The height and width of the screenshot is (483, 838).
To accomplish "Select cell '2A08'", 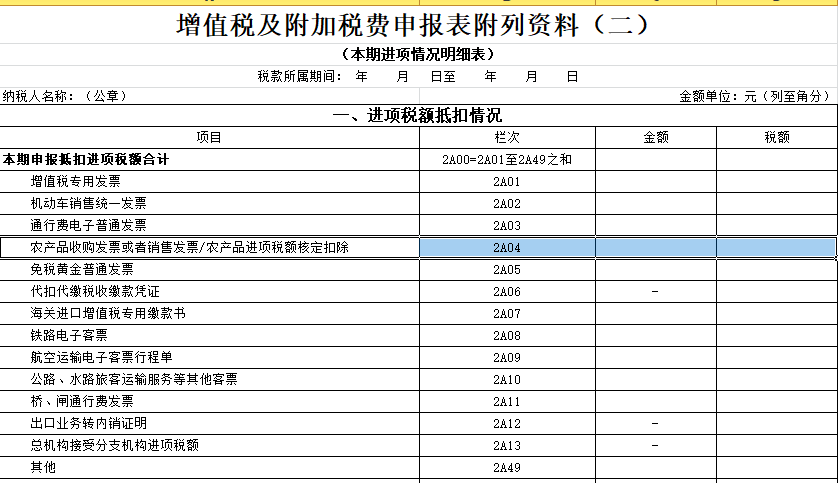I will (x=507, y=336).
